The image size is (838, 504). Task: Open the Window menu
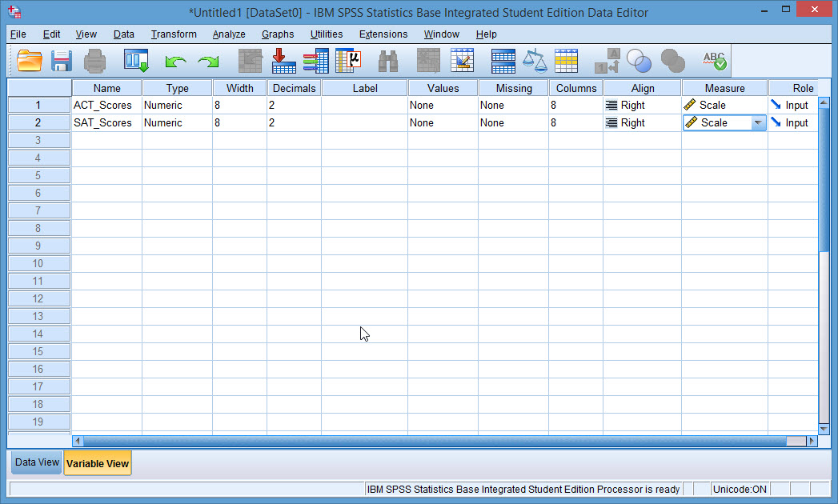pos(442,34)
